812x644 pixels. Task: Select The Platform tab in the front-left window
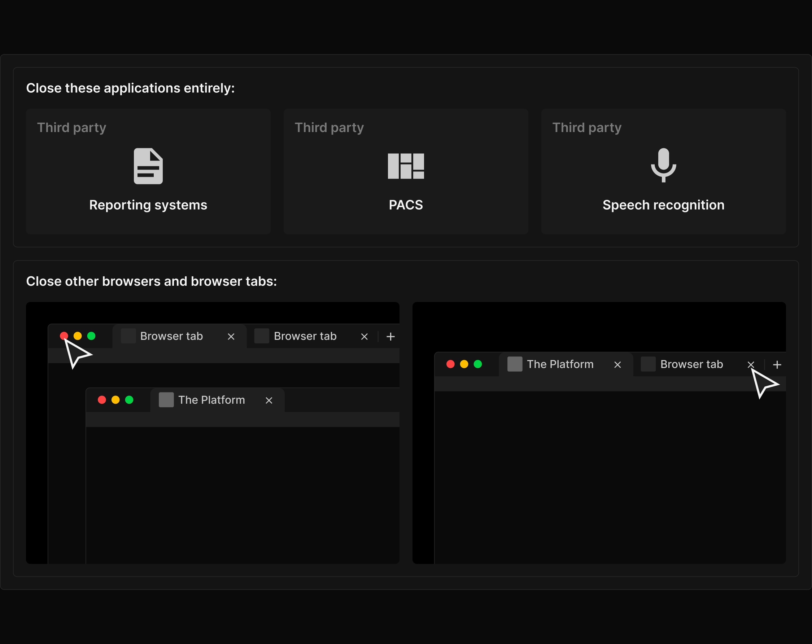pos(217,400)
